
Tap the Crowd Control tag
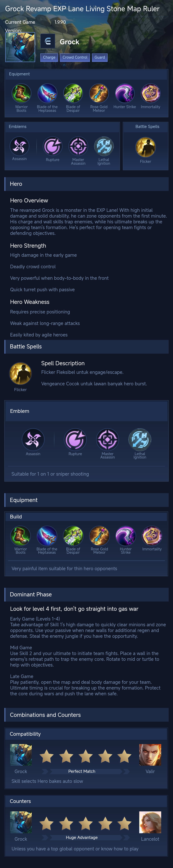75,57
